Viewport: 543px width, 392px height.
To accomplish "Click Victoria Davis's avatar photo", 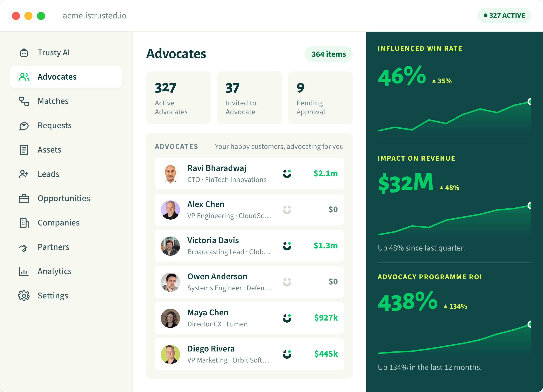I will coord(170,246).
